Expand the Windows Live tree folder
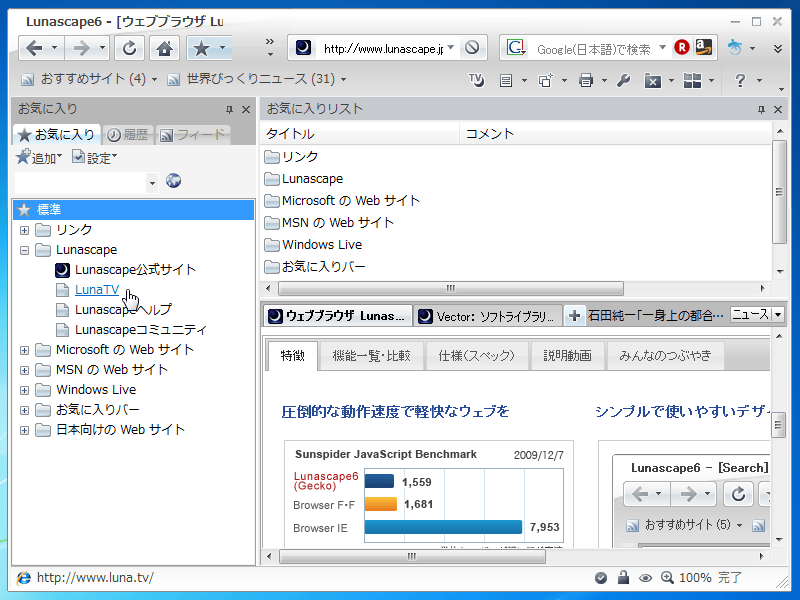Viewport: 800px width, 600px height. [24, 390]
